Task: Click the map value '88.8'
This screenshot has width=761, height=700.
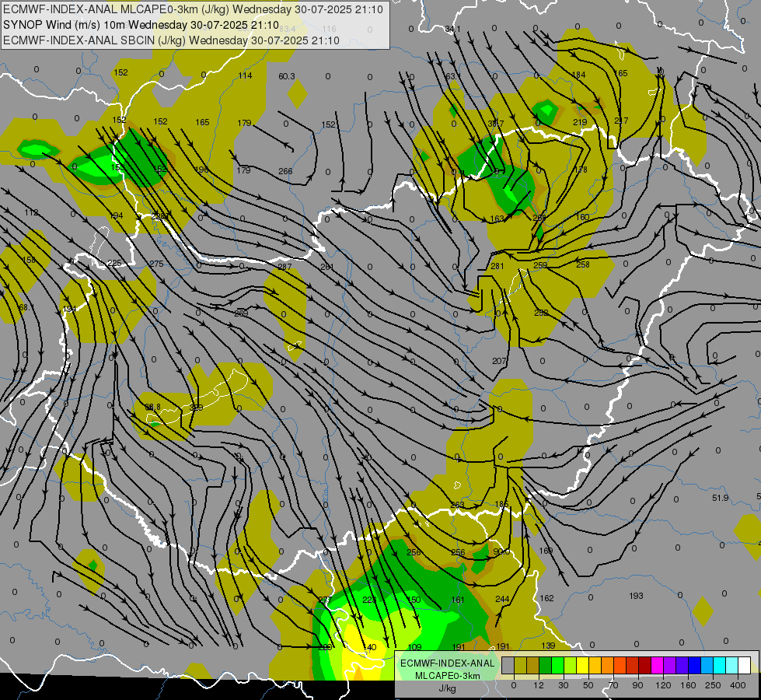Action: [x=152, y=407]
